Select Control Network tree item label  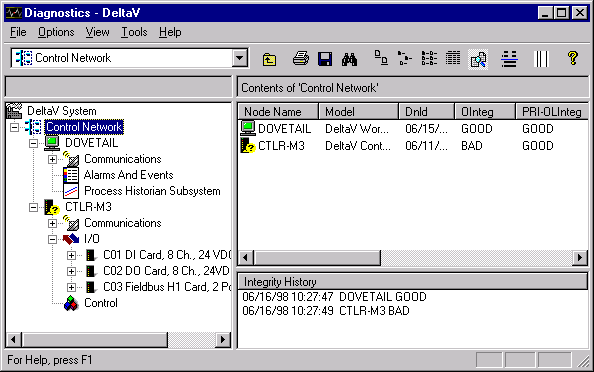coord(84,127)
